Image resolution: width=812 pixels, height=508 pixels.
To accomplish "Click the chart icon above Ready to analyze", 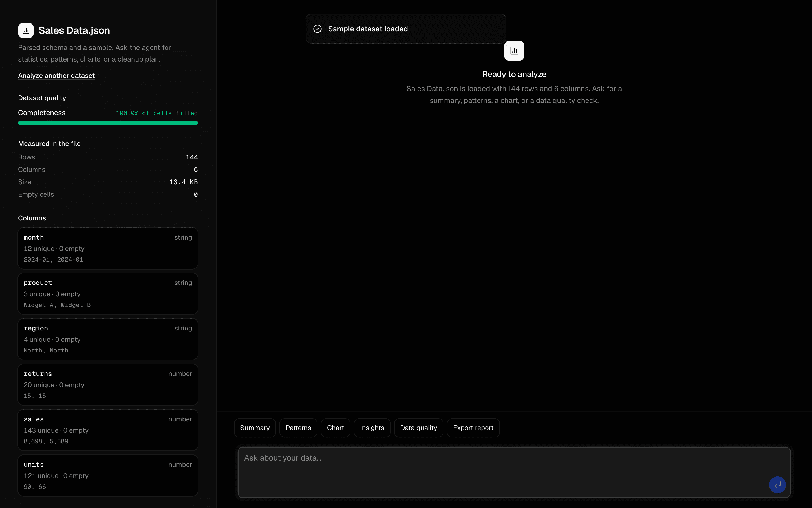I will click(x=514, y=51).
